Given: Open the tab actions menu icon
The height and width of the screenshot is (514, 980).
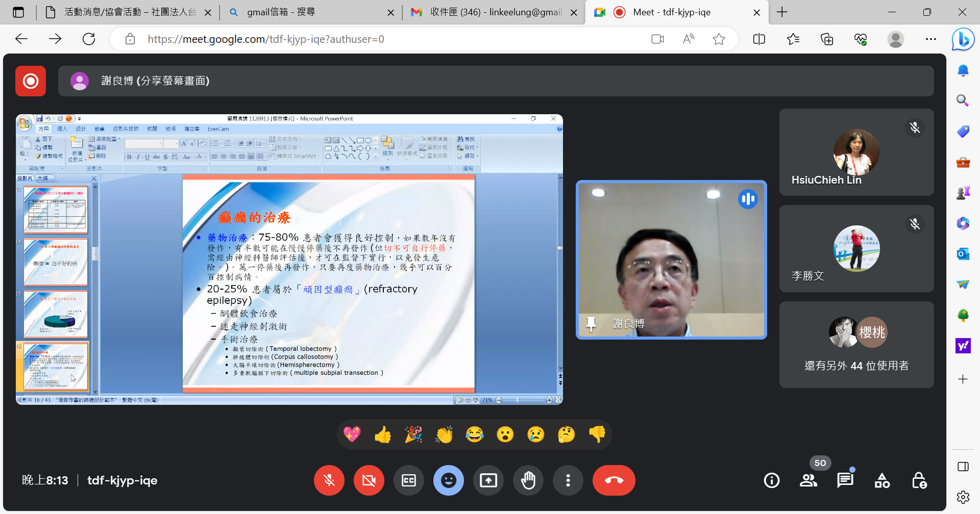Looking at the screenshot, I should point(18,12).
